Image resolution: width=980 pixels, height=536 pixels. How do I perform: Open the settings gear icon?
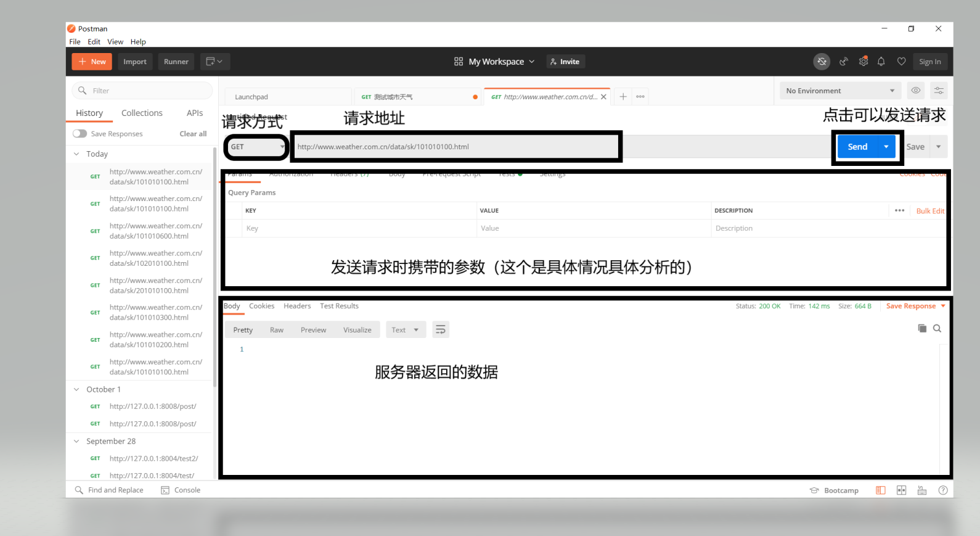(864, 62)
